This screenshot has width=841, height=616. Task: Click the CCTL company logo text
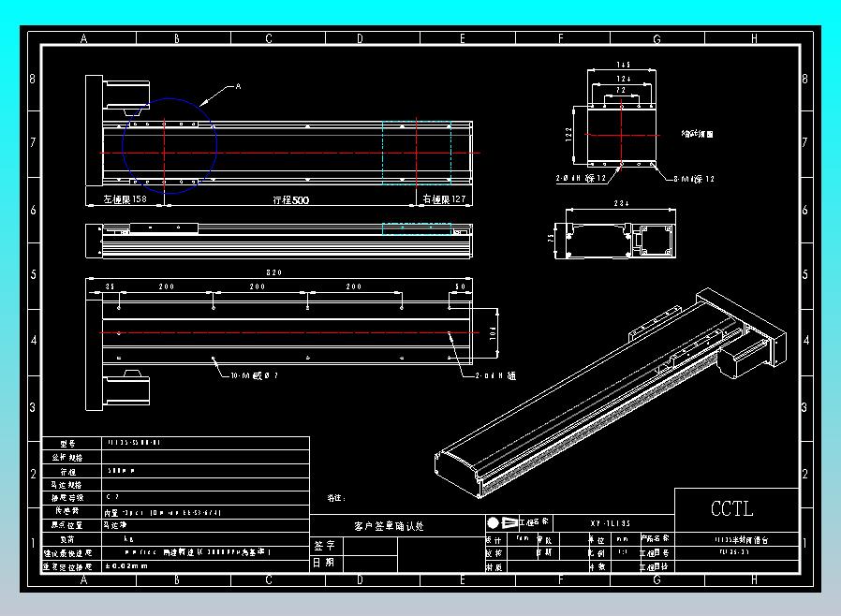pos(732,508)
